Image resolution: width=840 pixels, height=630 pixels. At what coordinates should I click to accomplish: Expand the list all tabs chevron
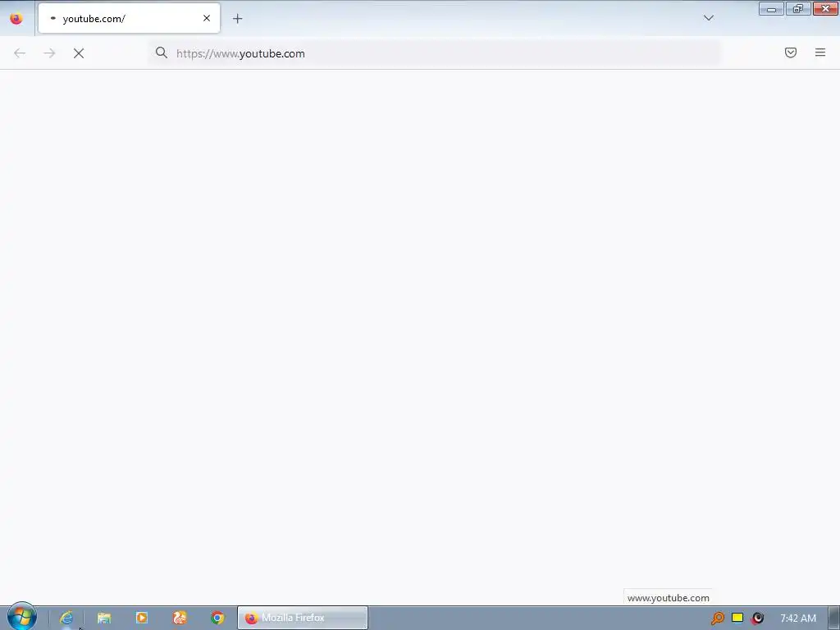click(x=708, y=18)
